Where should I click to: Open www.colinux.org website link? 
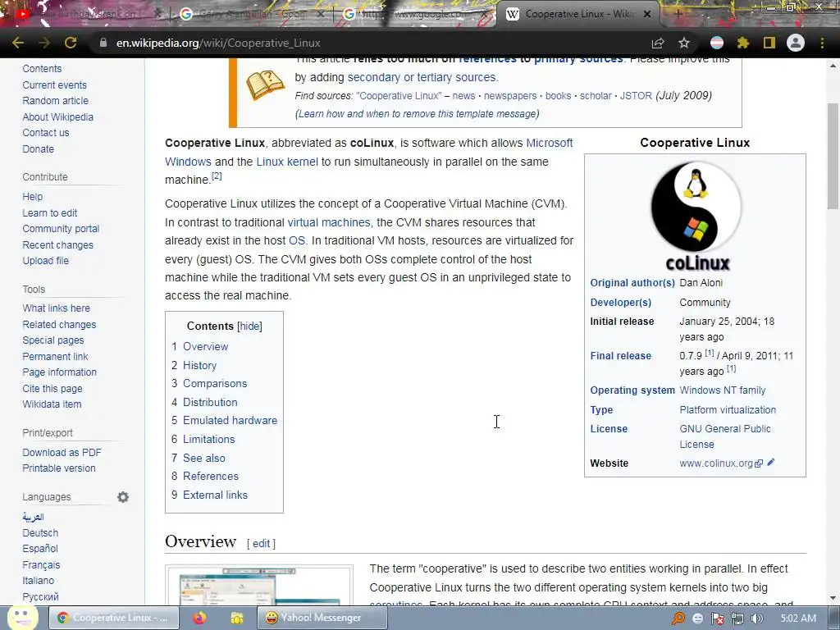click(716, 463)
